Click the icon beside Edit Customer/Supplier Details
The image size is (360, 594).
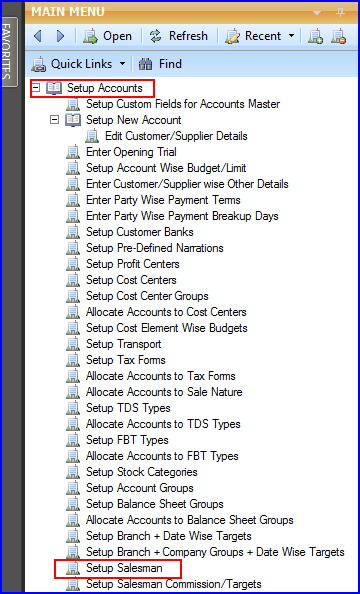92,136
